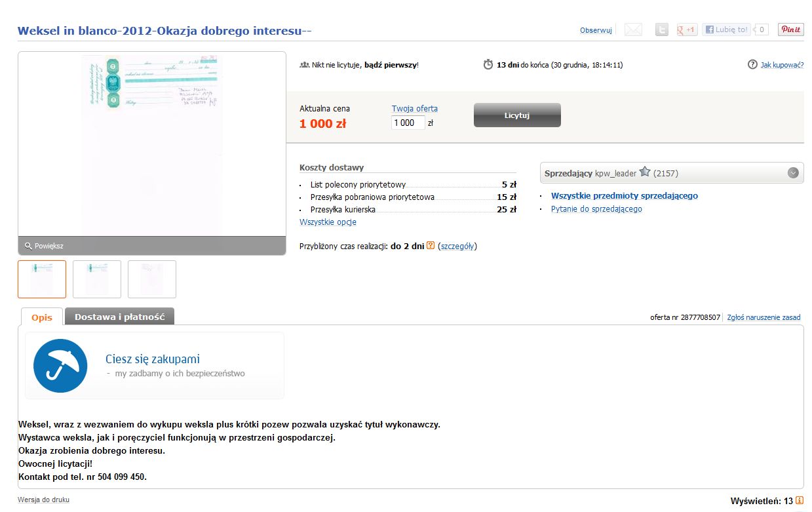Click the seller rating star icon
The height and width of the screenshot is (512, 812).
(645, 172)
